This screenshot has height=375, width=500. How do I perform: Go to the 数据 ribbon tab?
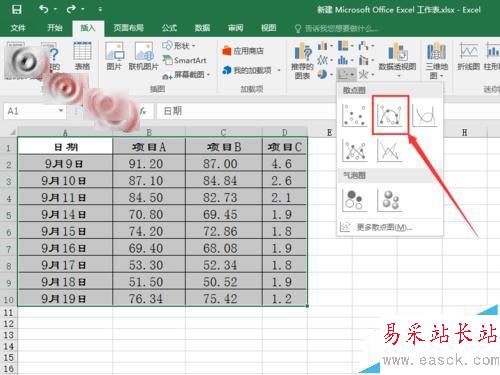pos(202,28)
